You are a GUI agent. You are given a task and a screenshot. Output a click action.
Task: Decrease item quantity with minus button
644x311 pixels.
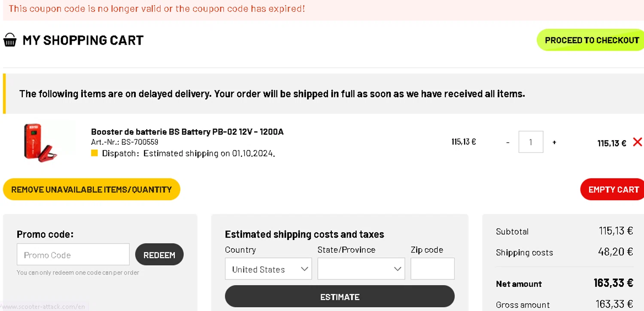click(x=508, y=142)
